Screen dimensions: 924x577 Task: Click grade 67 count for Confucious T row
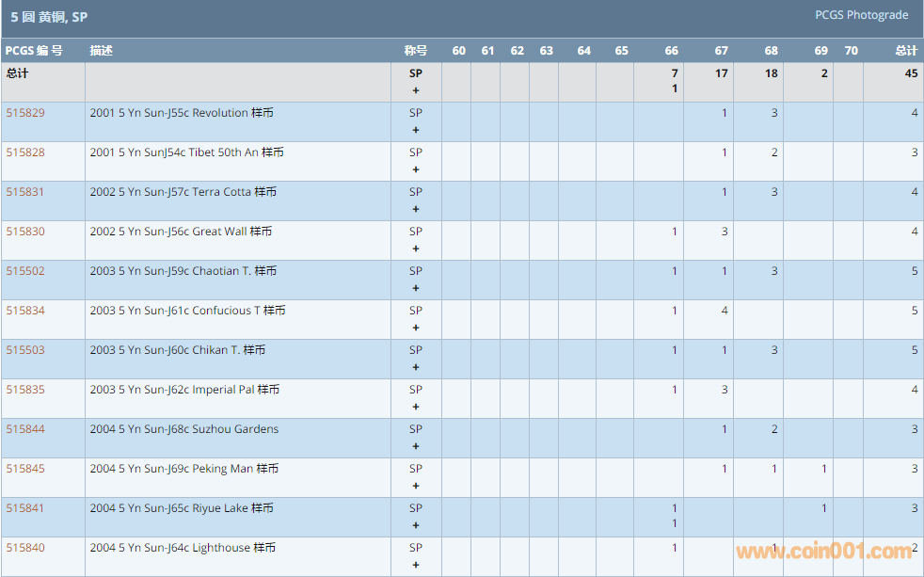(724, 311)
